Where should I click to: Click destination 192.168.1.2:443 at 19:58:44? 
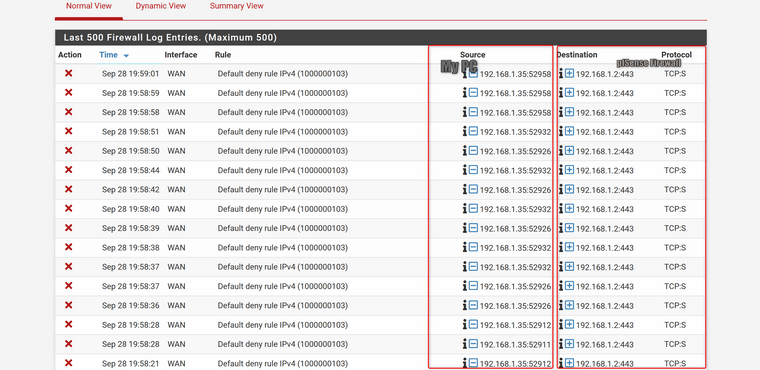tap(604, 171)
